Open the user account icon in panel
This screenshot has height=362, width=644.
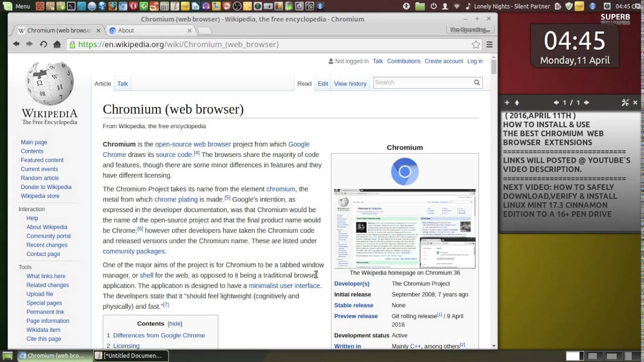tap(445, 6)
